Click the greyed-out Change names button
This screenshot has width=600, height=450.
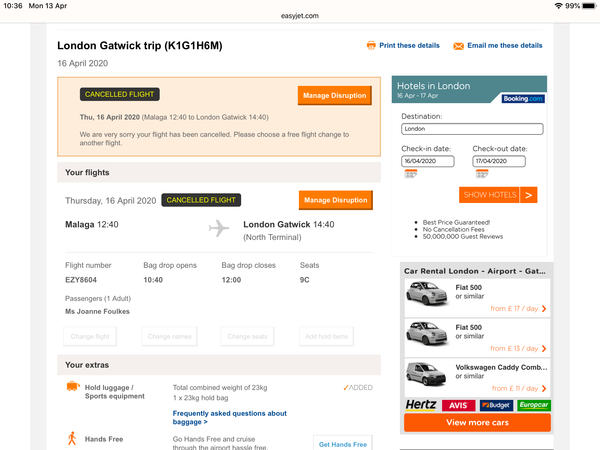[170, 336]
